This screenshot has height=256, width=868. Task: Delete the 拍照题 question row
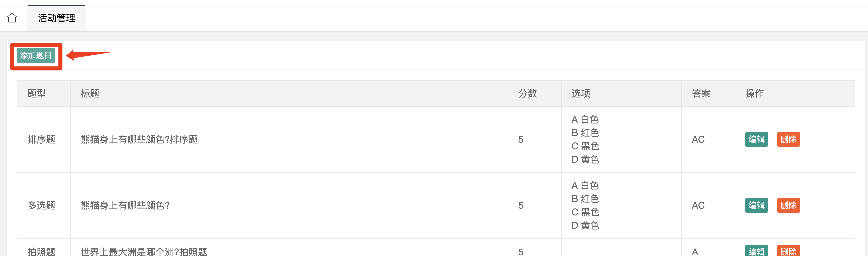(788, 251)
